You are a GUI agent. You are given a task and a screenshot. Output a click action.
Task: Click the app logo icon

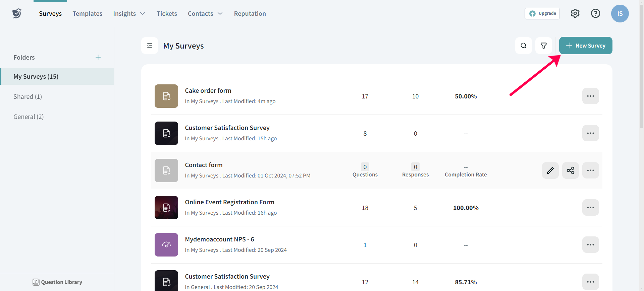pos(17,13)
